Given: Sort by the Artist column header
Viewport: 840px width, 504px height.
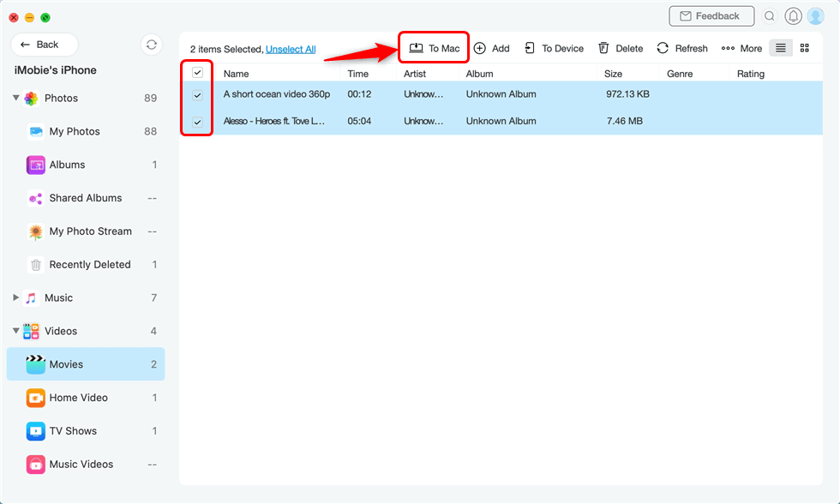Looking at the screenshot, I should click(x=415, y=74).
